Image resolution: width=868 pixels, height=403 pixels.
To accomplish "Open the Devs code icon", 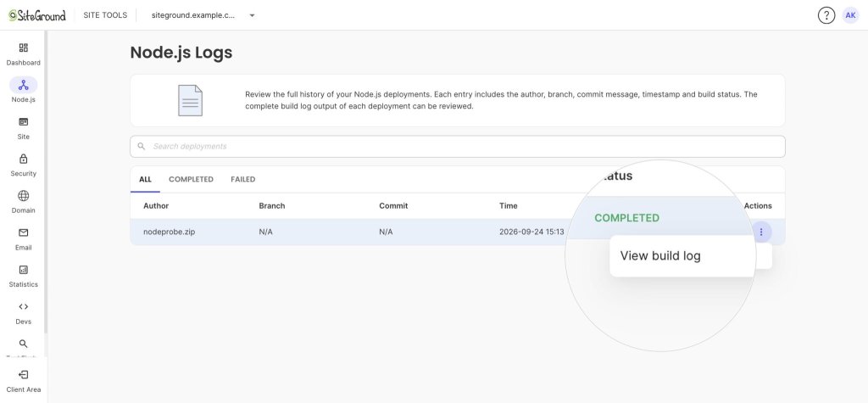I will pyautogui.click(x=23, y=306).
